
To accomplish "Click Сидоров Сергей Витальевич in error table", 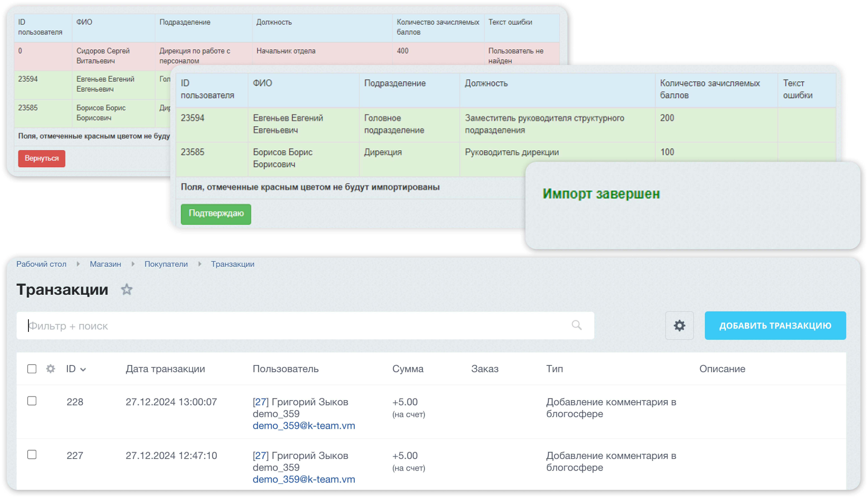I will (103, 56).
